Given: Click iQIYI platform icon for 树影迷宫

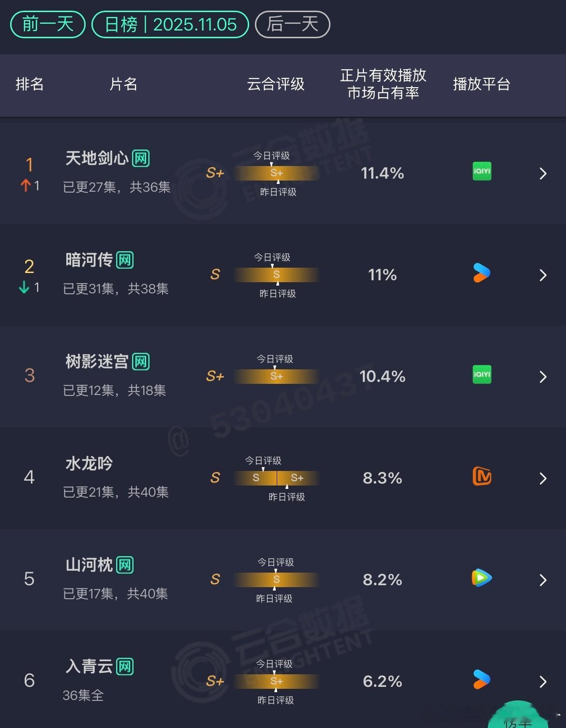Looking at the screenshot, I should [x=482, y=375].
